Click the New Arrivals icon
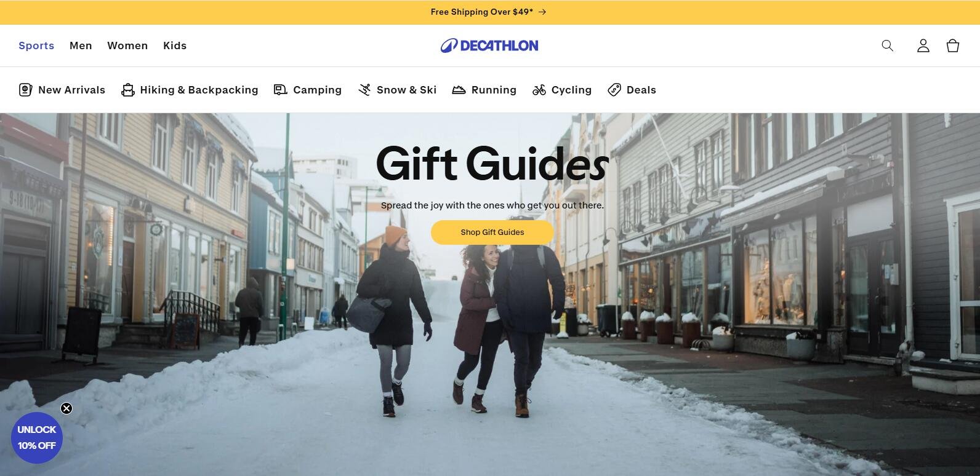 (x=25, y=90)
